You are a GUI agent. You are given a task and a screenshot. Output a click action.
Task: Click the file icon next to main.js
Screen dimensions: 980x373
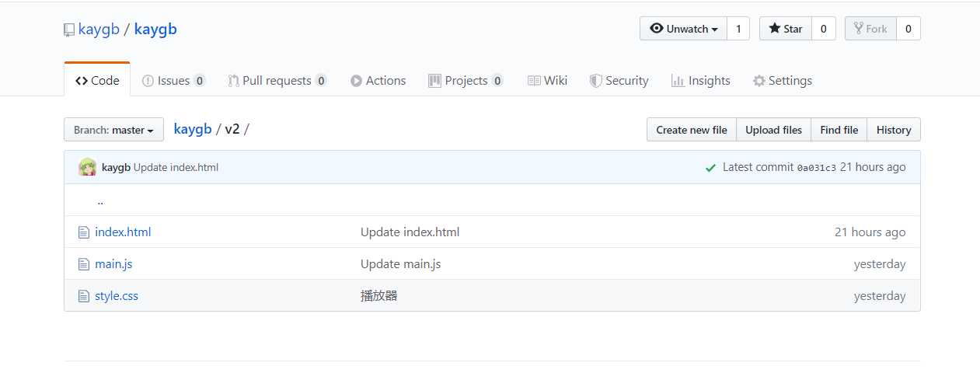pos(84,264)
